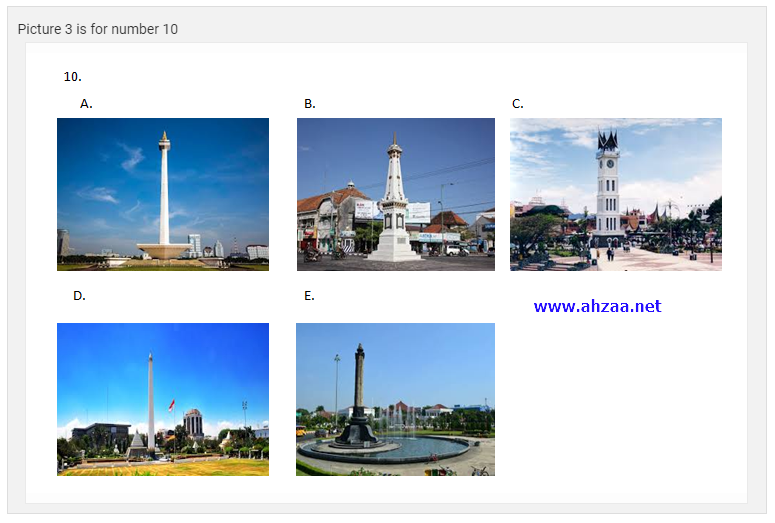
Task: Select picture D with the tall obelisk and flag
Action: (x=163, y=399)
